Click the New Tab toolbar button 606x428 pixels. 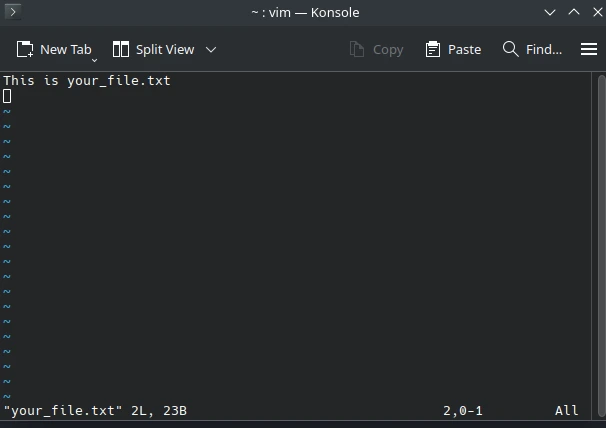54,49
